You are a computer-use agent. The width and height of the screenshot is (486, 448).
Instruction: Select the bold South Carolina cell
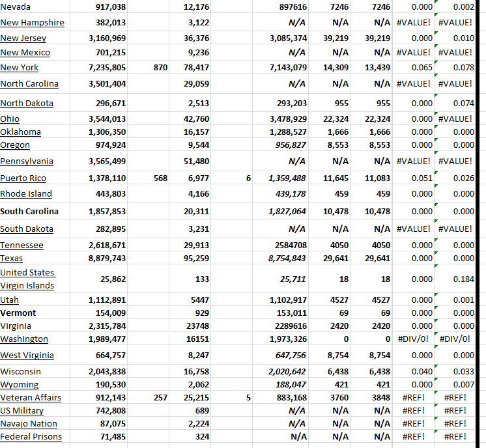click(35, 211)
